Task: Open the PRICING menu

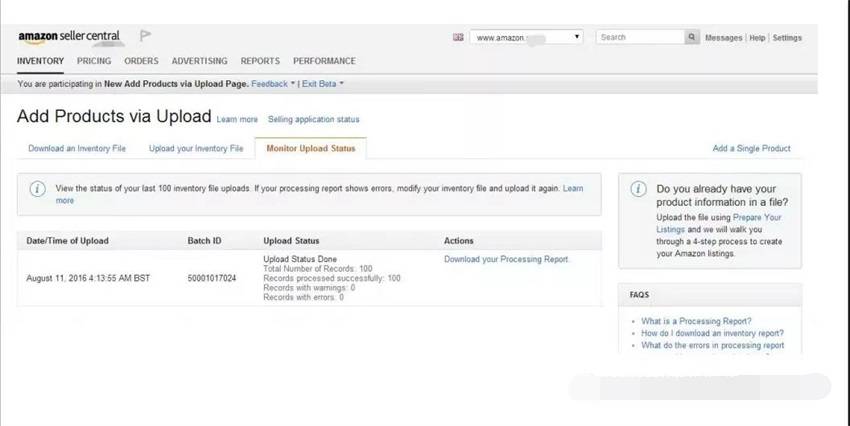Action: pos(94,61)
